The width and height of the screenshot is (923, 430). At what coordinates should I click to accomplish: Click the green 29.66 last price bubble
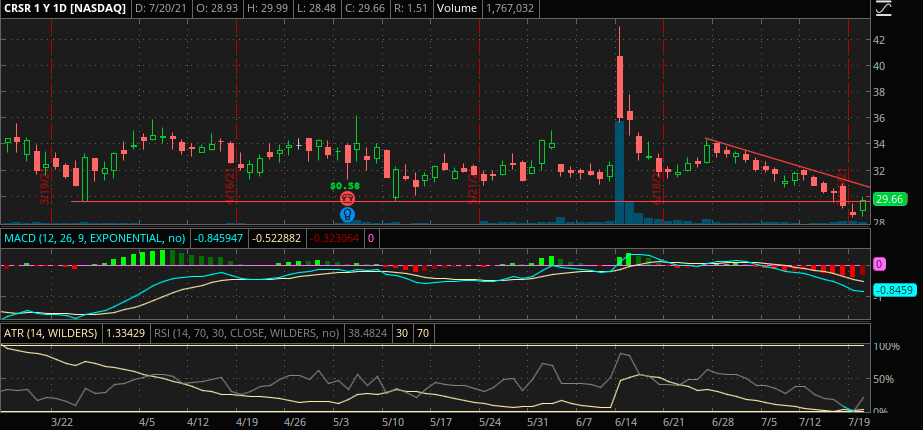pyautogui.click(x=889, y=200)
